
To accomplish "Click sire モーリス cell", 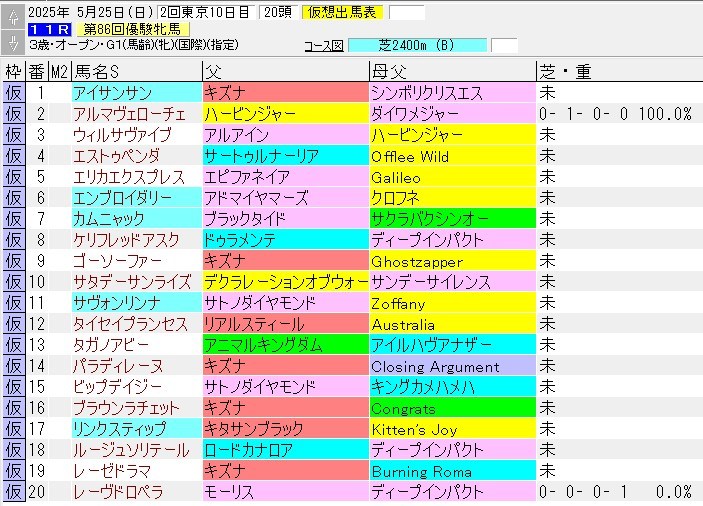I will coord(286,492).
